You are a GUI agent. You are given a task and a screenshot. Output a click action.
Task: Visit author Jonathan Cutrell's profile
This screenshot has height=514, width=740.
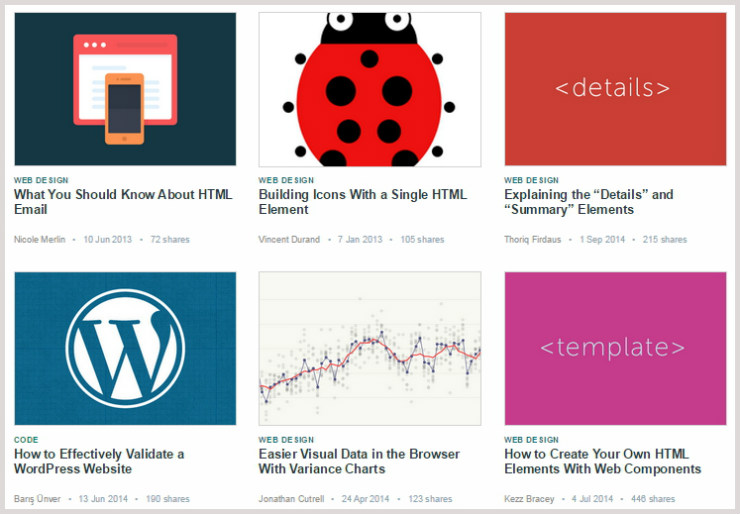click(x=292, y=499)
